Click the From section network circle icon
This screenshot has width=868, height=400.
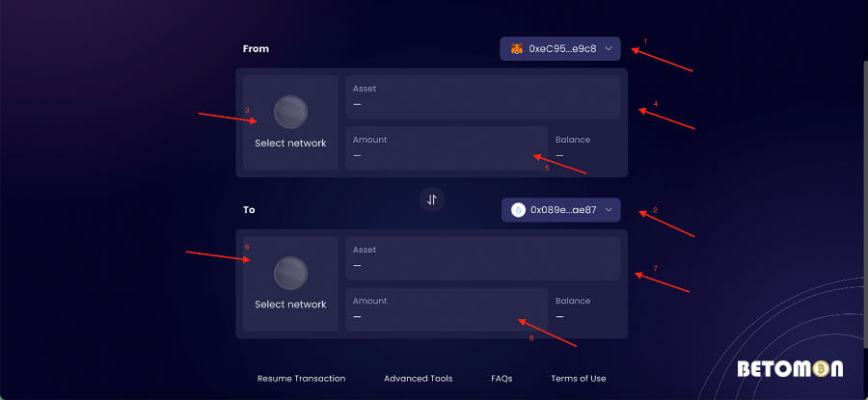pos(290,112)
